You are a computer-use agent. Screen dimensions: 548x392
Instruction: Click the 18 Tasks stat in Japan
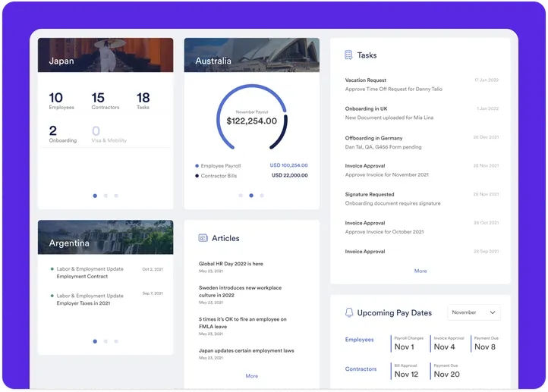click(143, 101)
